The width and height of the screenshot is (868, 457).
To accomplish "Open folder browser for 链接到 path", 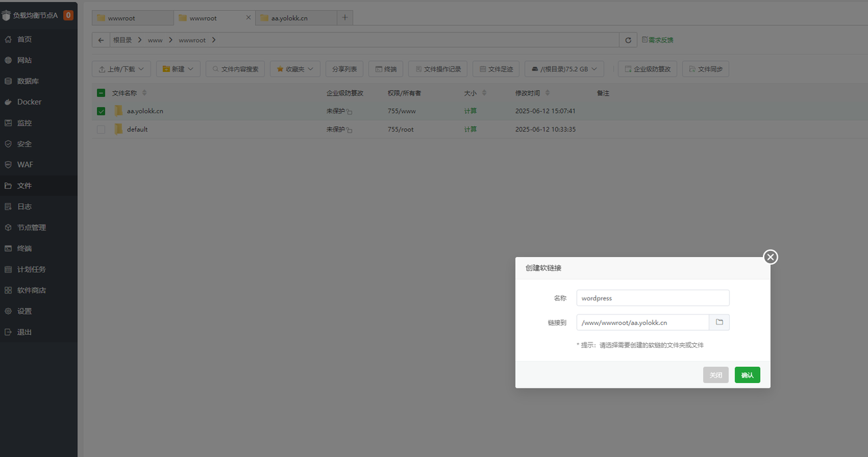I will [x=719, y=322].
